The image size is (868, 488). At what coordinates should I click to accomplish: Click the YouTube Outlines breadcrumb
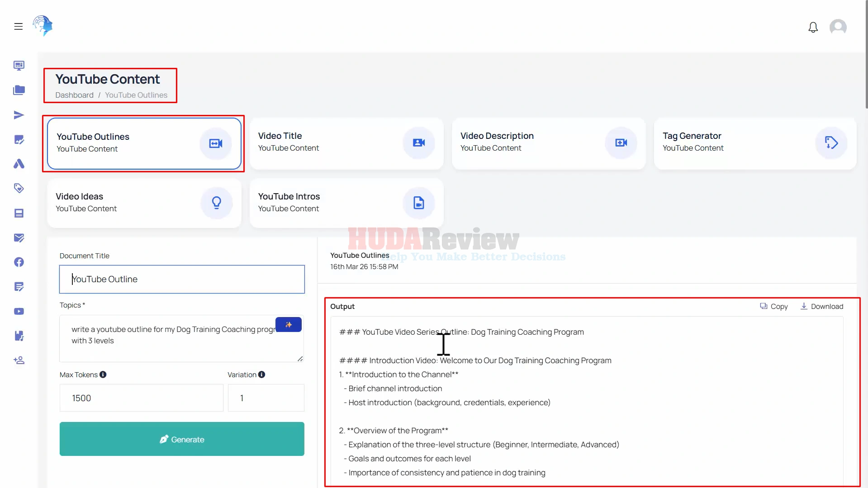pyautogui.click(x=136, y=95)
